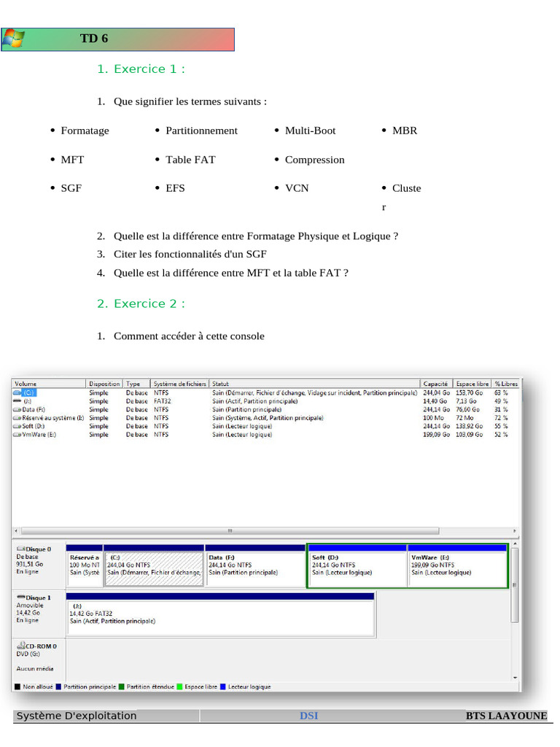
Task: Click the dark blue Partition principale legend swatch
Action: pyautogui.click(x=58, y=687)
